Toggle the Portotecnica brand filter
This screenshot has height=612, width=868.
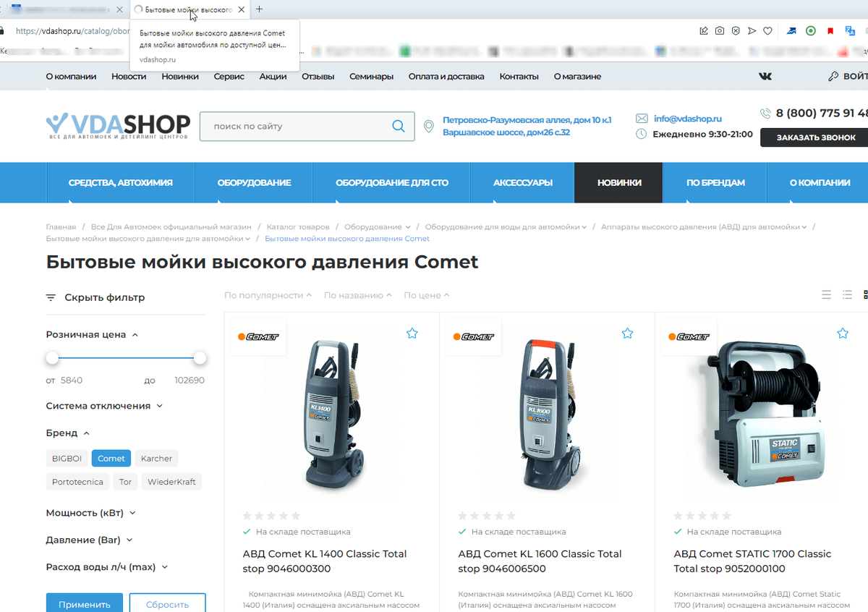[x=77, y=482]
